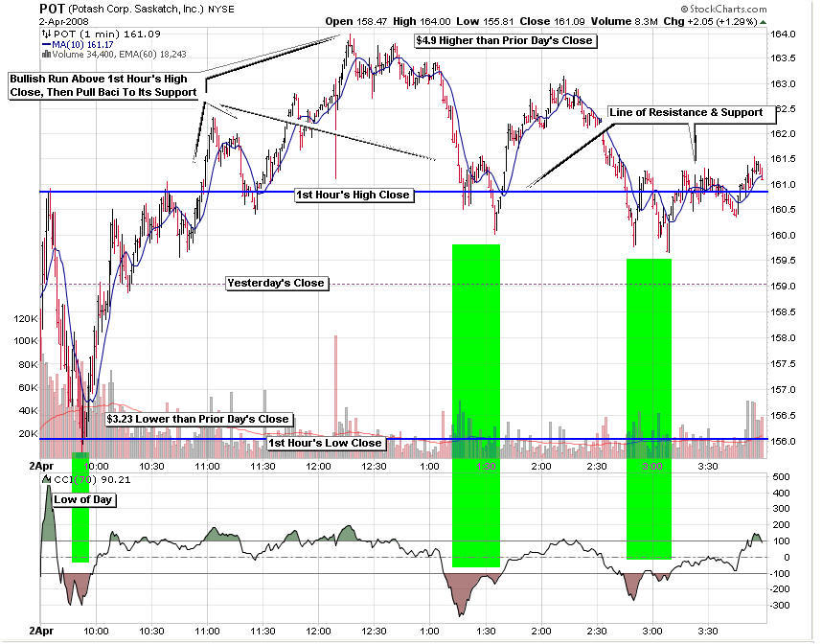822x644 pixels.
Task: Click the 500 CCI axis label
Action: [781, 477]
